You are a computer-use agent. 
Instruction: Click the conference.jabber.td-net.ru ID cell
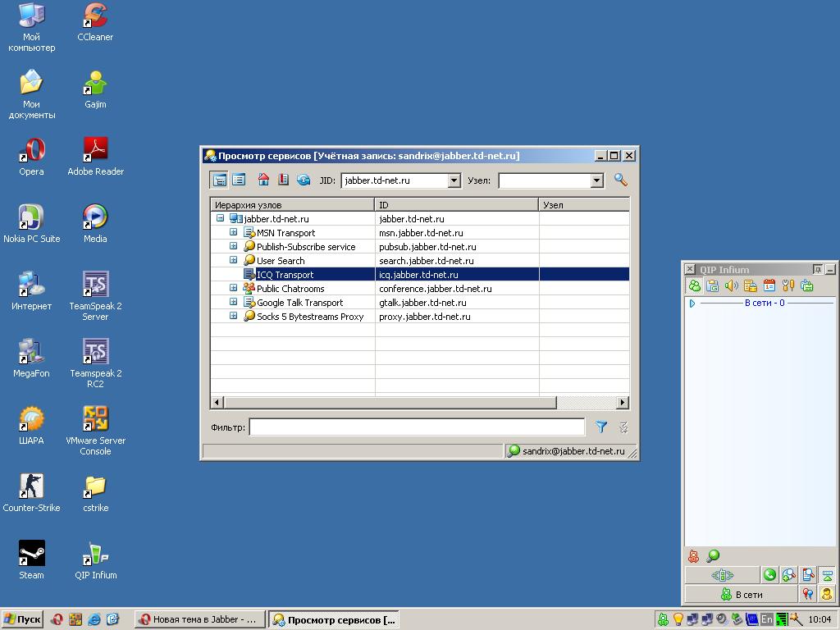tap(435, 289)
